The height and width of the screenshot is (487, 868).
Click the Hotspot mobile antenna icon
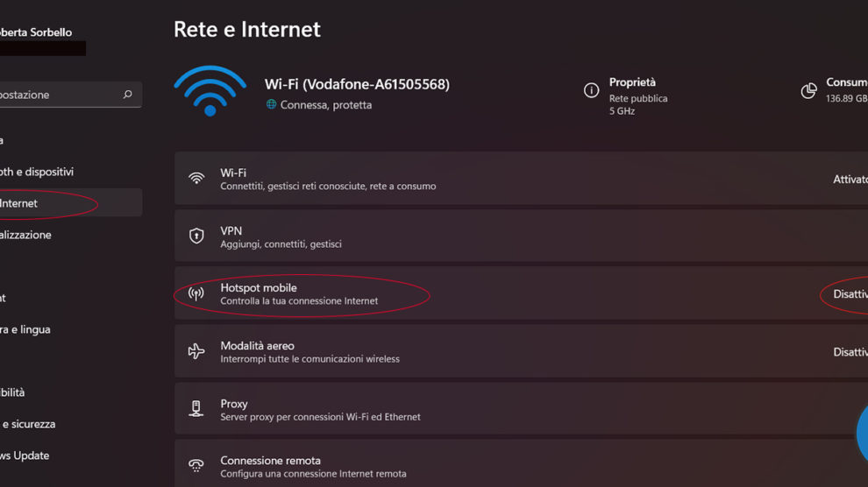coord(196,294)
